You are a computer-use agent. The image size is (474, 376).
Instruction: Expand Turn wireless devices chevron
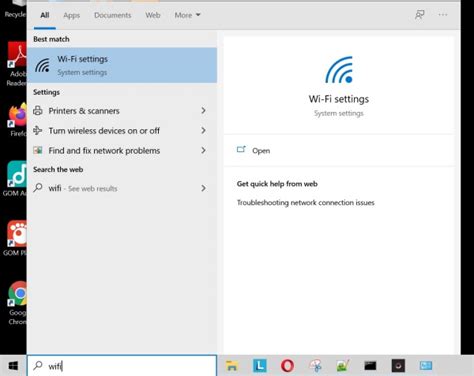pos(203,130)
